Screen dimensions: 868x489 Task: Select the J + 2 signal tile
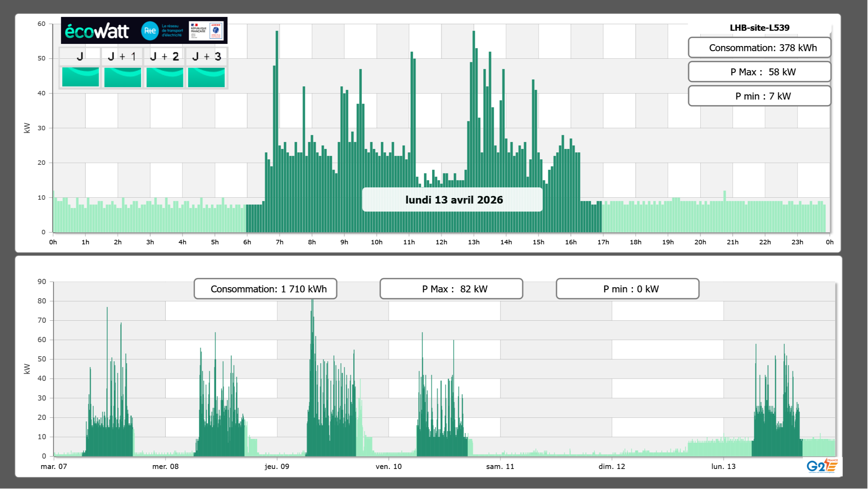[165, 77]
